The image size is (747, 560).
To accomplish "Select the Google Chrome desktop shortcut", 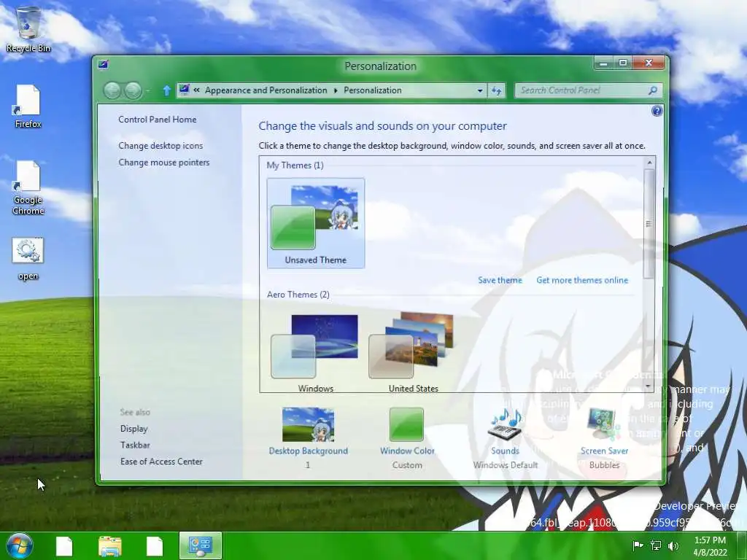I will click(x=28, y=187).
